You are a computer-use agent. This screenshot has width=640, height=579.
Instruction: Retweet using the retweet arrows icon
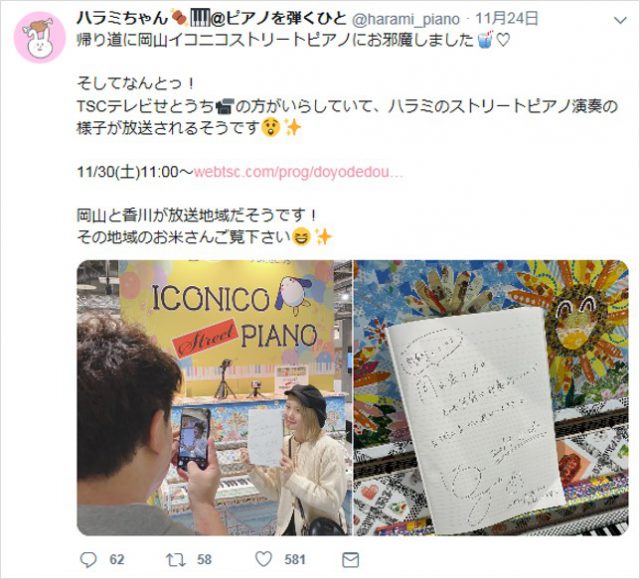coord(175,559)
